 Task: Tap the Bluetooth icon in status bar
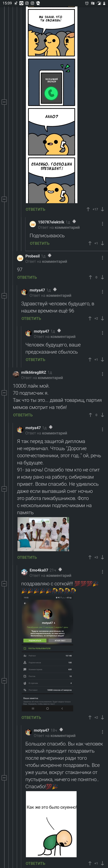92,3
